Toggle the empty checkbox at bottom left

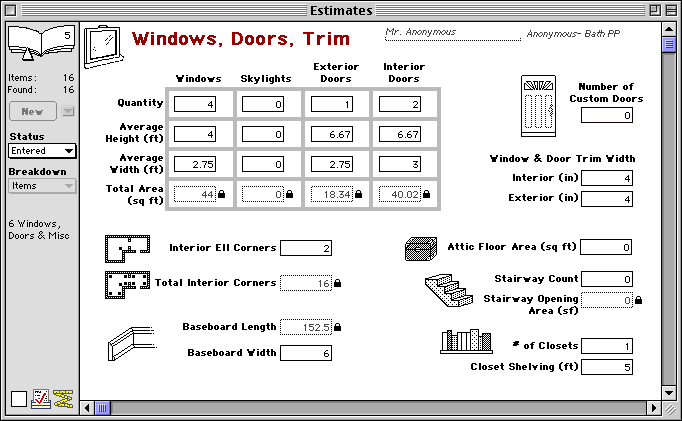click(18, 399)
